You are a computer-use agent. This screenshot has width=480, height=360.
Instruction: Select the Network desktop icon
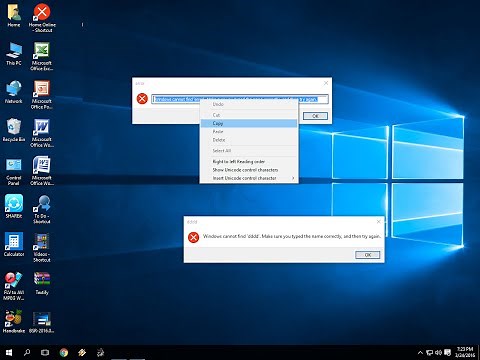tap(14, 92)
